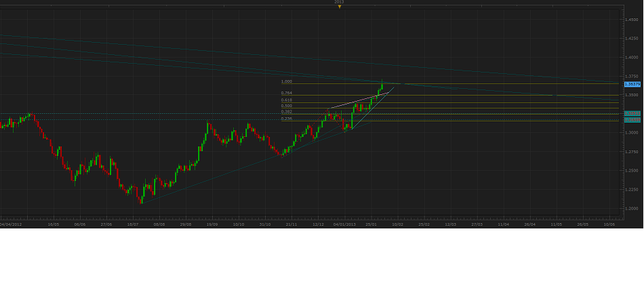Click the 19/09 date axis label
Viewport: 644px width, 303px height.
pos(212,224)
